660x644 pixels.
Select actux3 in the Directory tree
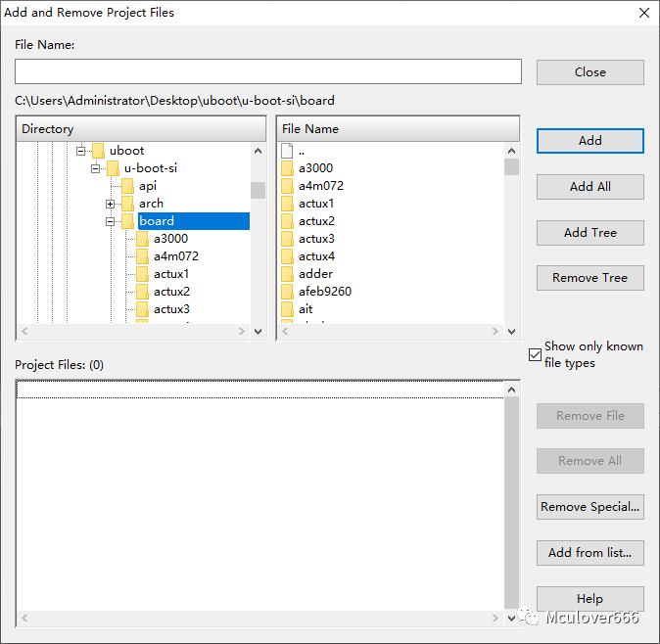point(171,309)
